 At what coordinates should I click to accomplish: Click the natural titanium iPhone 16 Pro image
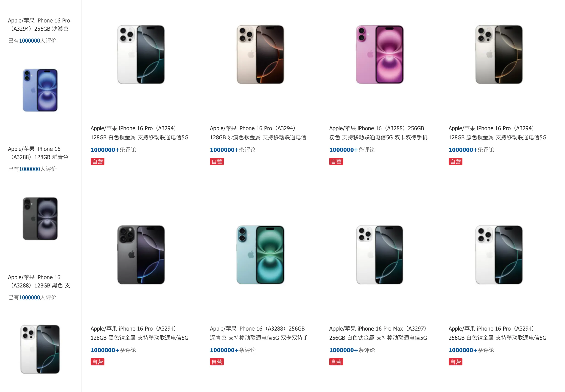click(499, 55)
